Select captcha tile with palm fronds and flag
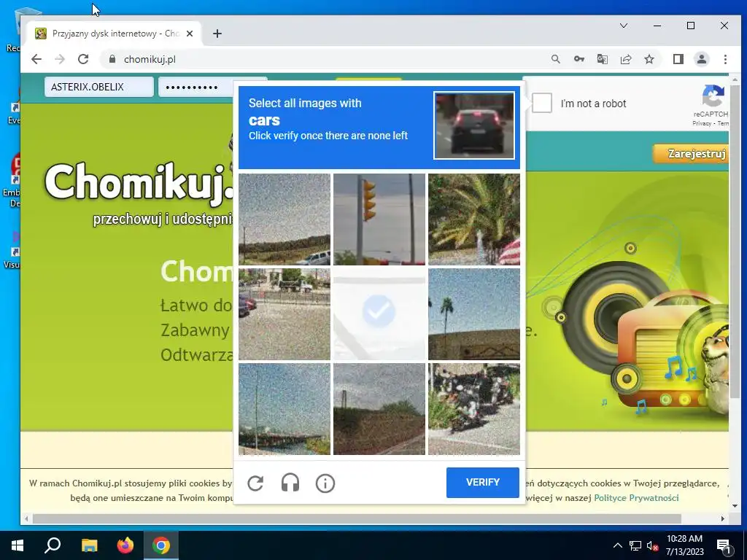Screen dimensions: 747x560 [474, 219]
